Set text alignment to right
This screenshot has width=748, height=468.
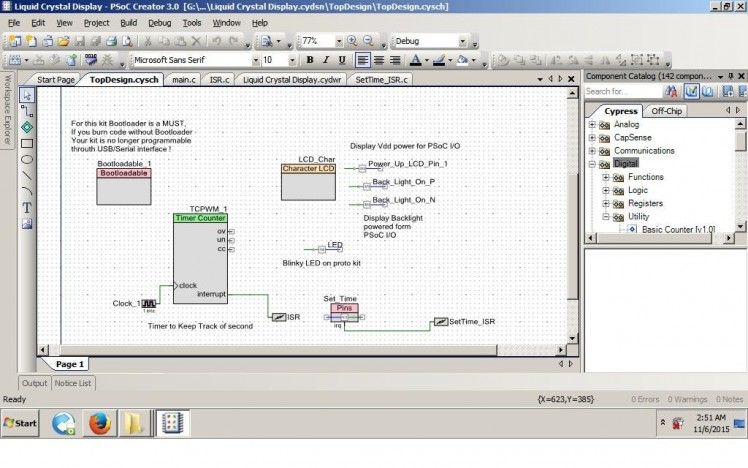(395, 60)
